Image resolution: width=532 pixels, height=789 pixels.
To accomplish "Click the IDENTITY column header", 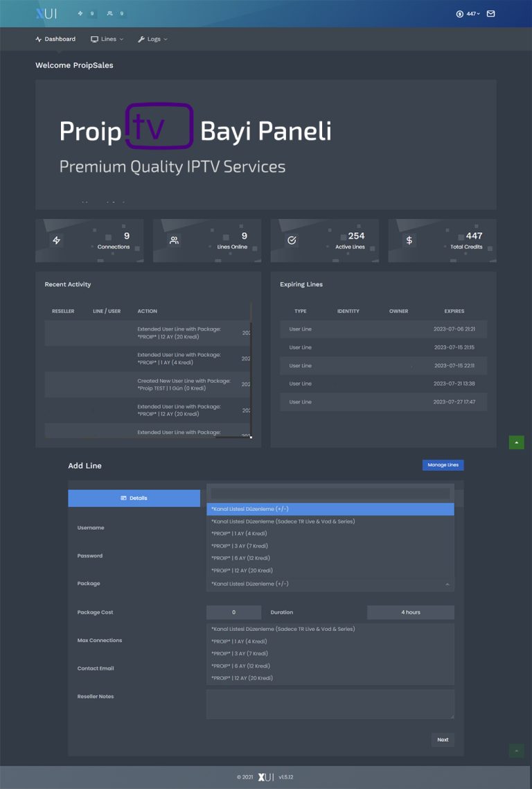I will click(348, 311).
